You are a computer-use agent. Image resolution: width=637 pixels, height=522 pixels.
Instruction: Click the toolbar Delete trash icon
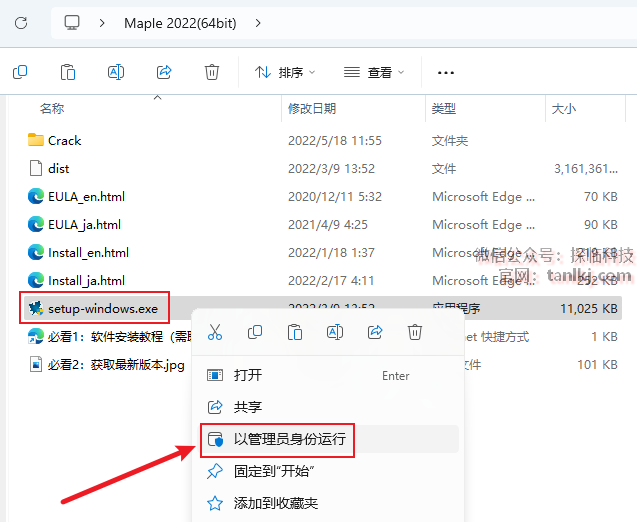tap(212, 72)
